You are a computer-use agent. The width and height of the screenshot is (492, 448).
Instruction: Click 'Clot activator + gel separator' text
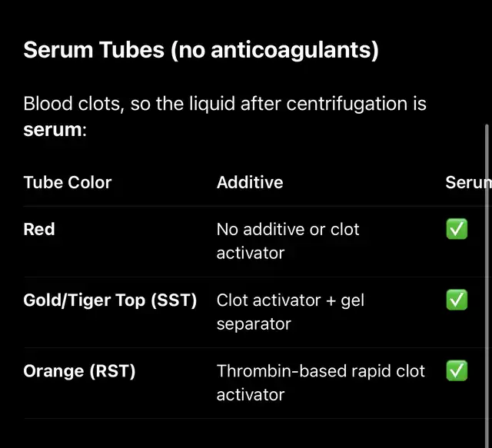point(290,311)
